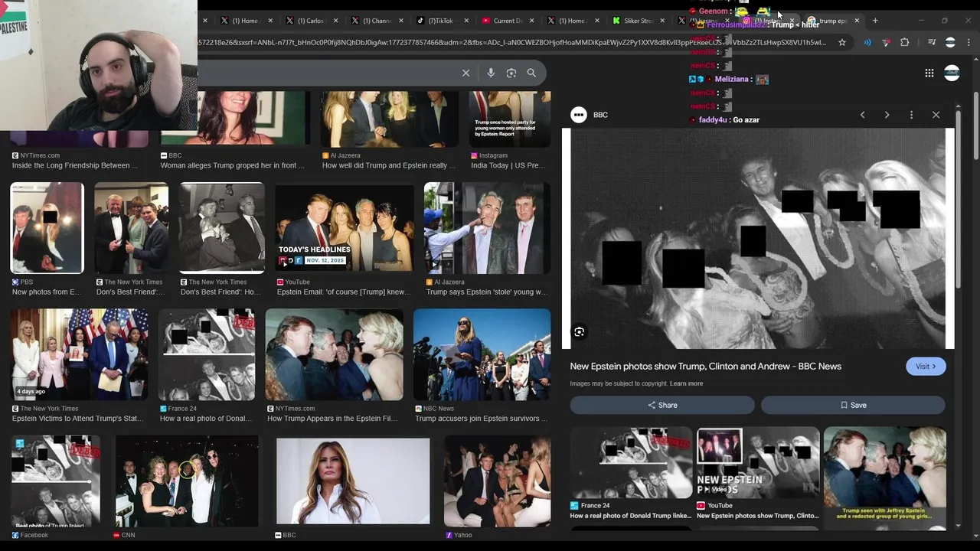Open the Yahoo image result thumbnail
The width and height of the screenshot is (980, 551).
(x=497, y=481)
